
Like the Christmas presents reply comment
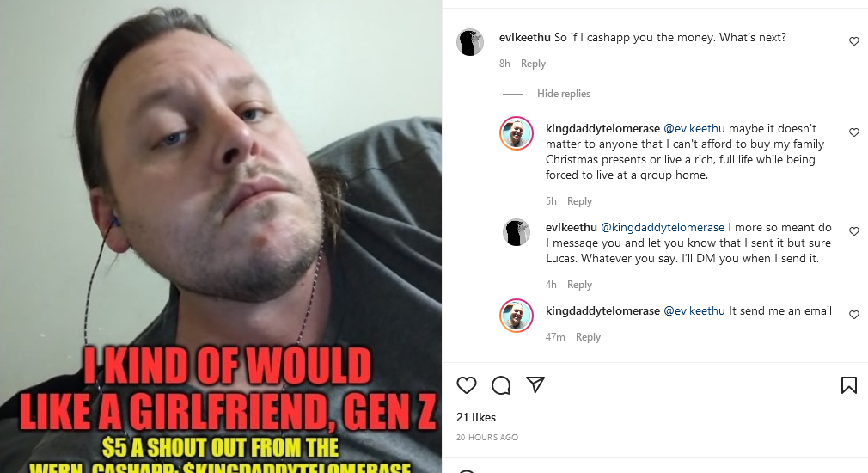point(854,132)
